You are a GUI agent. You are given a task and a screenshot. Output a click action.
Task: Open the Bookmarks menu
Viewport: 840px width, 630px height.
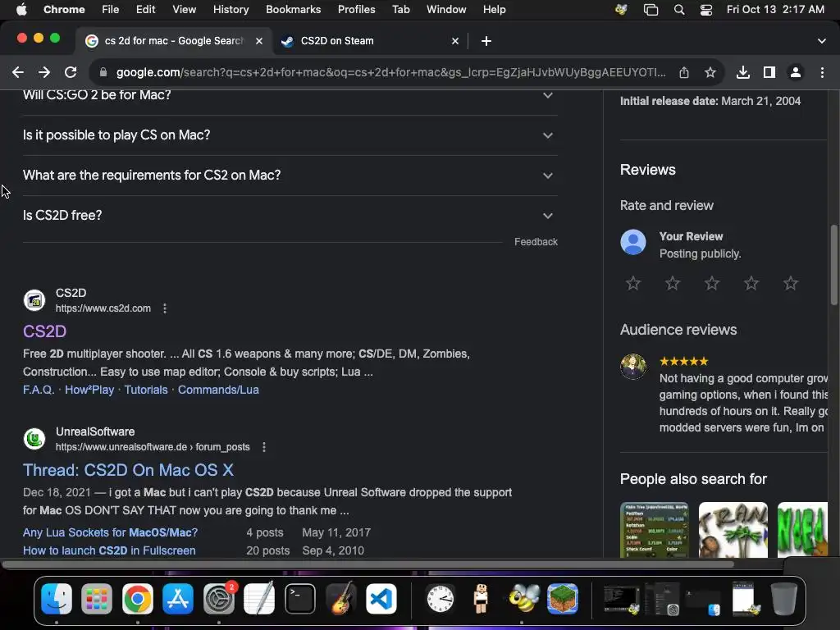click(x=293, y=9)
